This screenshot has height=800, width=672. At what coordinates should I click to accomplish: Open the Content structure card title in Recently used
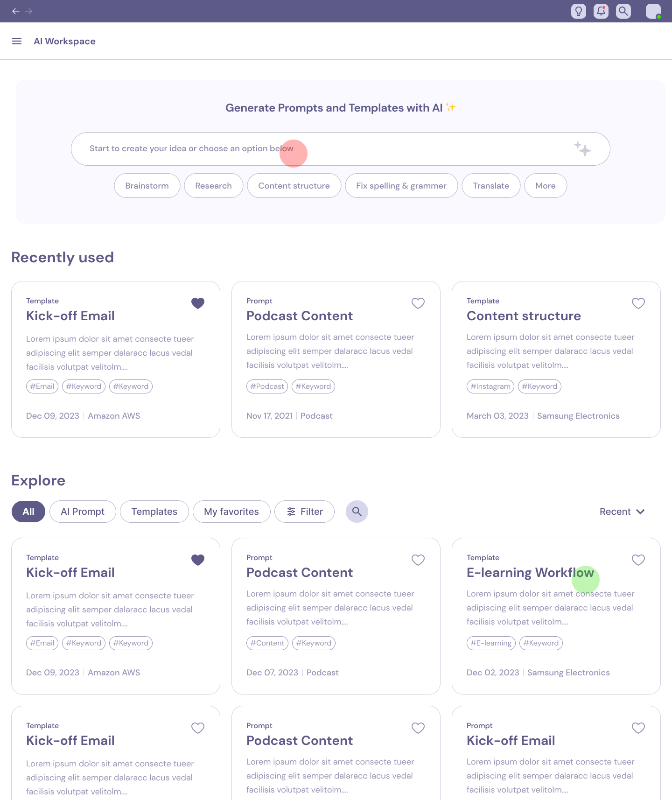coord(524,316)
